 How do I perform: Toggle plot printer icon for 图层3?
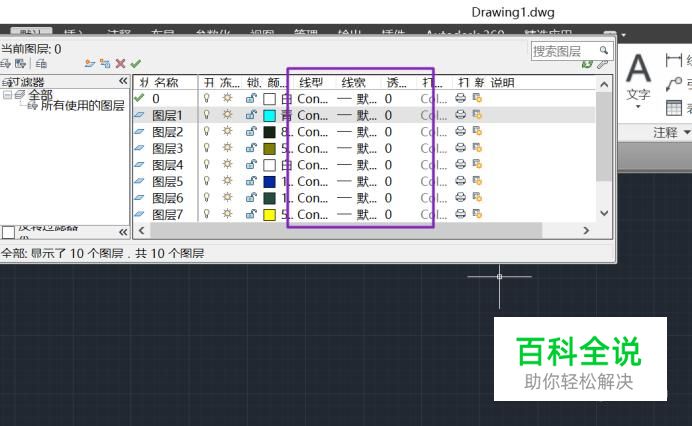click(x=460, y=148)
